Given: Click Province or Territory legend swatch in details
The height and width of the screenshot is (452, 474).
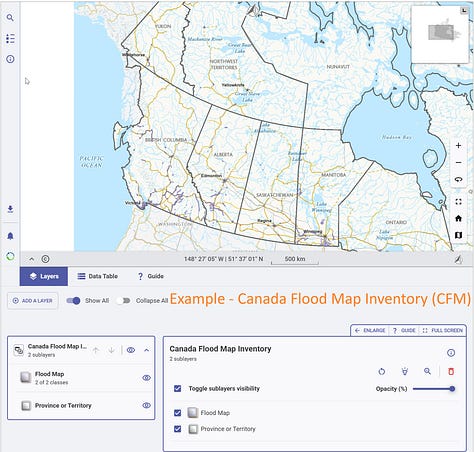Looking at the screenshot, I should 193,429.
